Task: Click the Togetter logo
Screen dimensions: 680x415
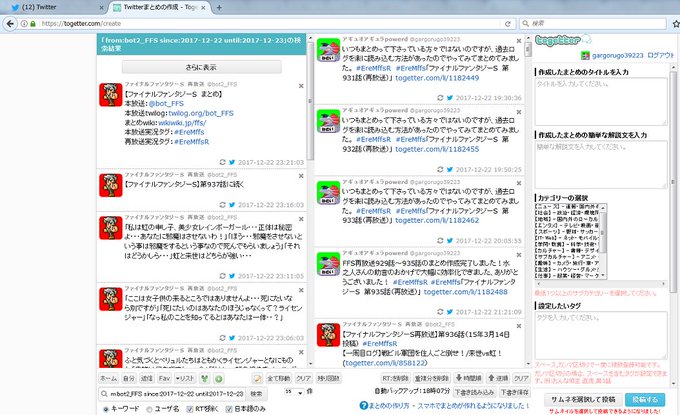Action: [x=563, y=40]
